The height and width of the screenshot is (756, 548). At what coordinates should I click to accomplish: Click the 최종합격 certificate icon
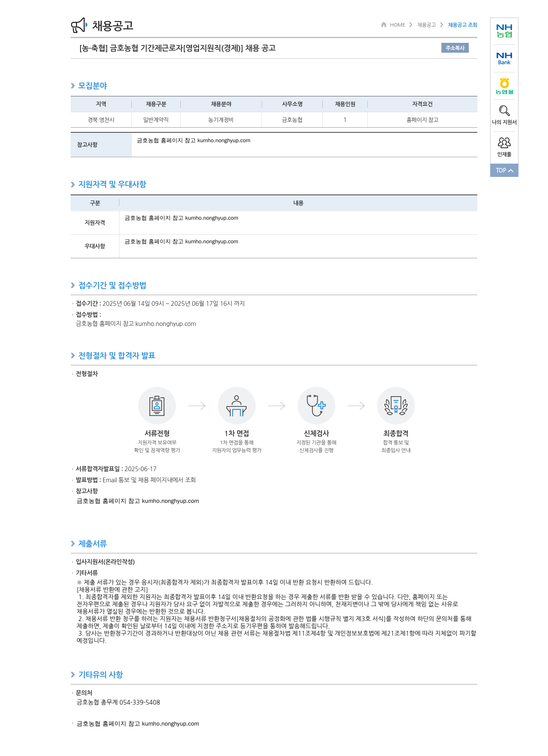click(x=396, y=406)
